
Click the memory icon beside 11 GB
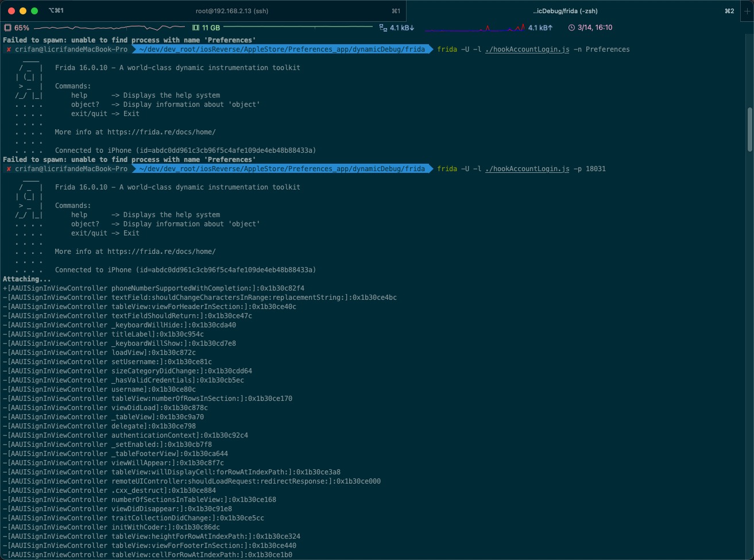pos(196,28)
